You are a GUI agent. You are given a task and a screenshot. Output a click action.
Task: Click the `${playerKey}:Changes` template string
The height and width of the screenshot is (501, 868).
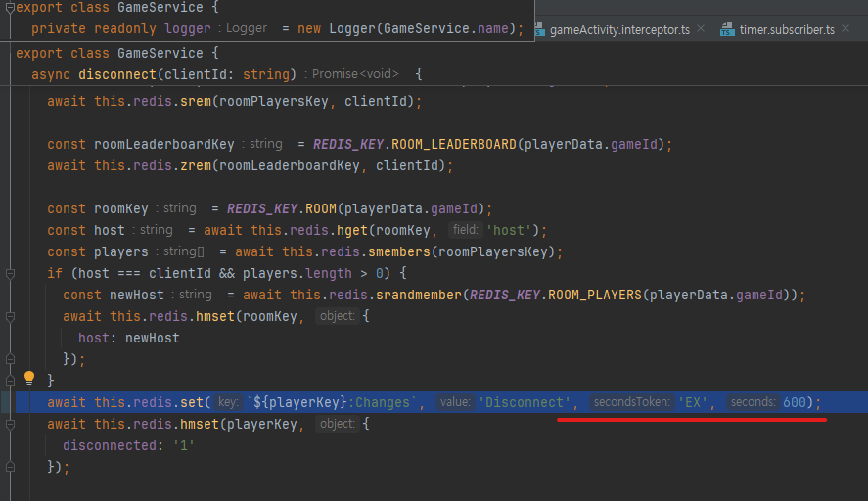332,402
